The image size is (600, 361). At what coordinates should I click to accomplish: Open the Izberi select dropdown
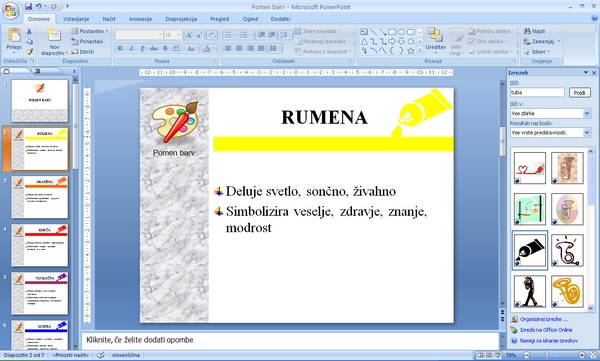[538, 52]
